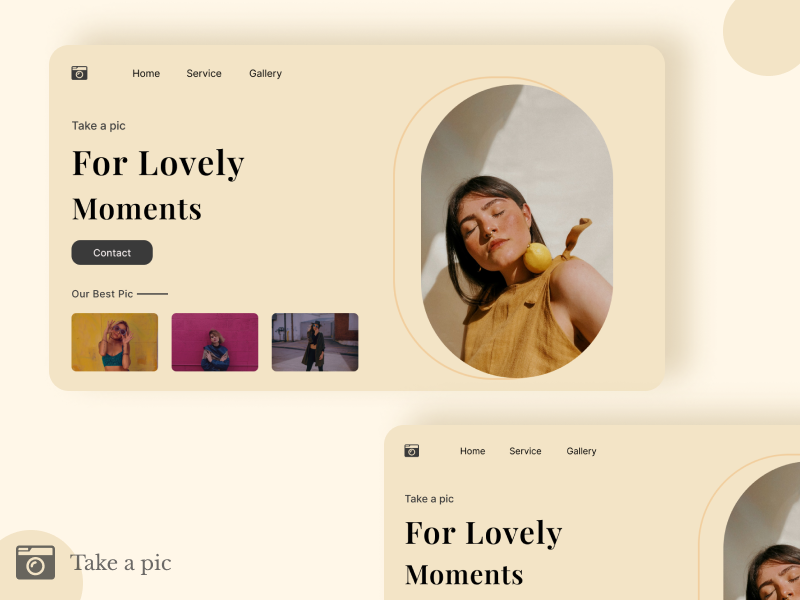Click the For Lovely Moments heading in top card
The width and height of the screenshot is (800, 600).
pyautogui.click(x=158, y=185)
